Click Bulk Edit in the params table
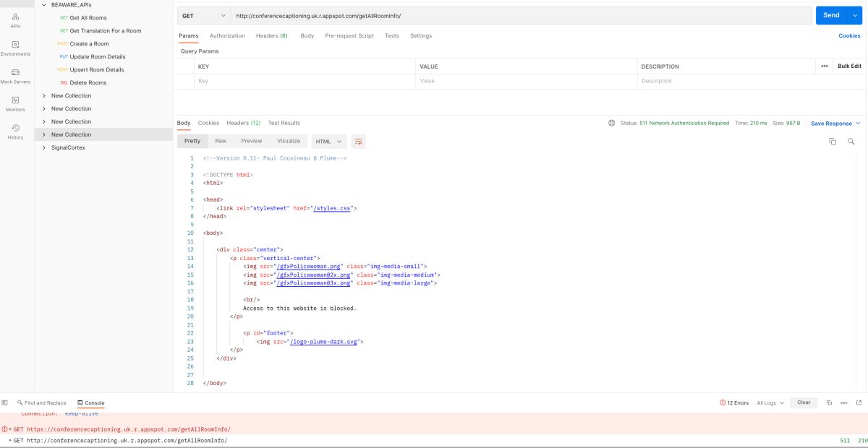Screen dimensions: 868x448 tap(849, 66)
